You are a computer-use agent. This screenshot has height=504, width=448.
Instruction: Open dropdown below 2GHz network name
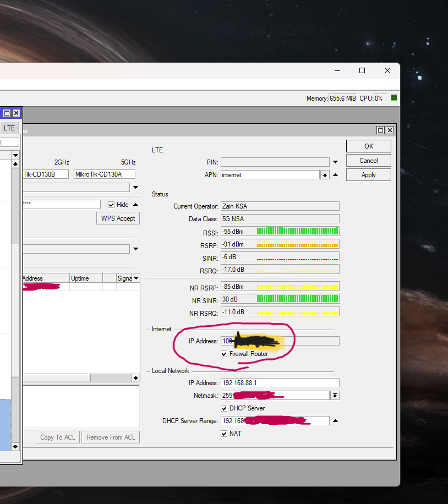coord(136,187)
